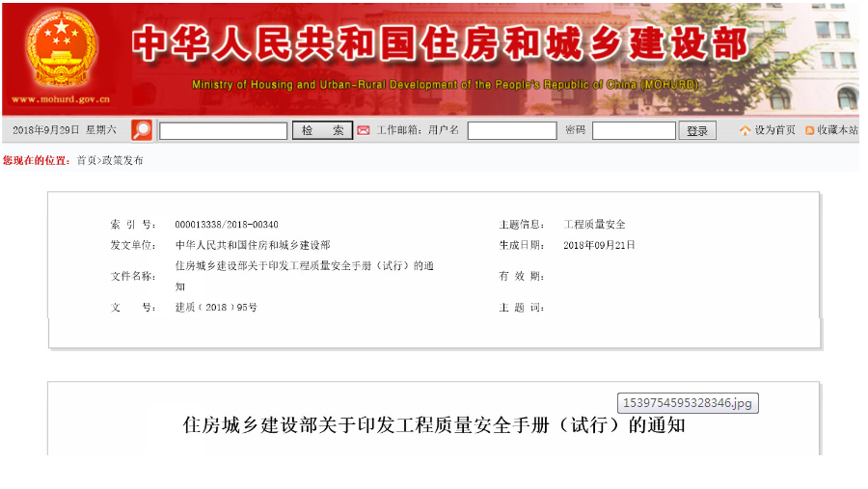Click the 1539754595328346.jpg tooltip label
This screenshot has height=489, width=868.
[688, 402]
